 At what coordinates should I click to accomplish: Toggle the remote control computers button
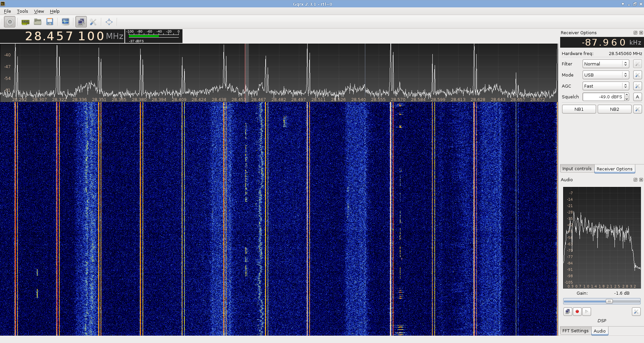[81, 22]
